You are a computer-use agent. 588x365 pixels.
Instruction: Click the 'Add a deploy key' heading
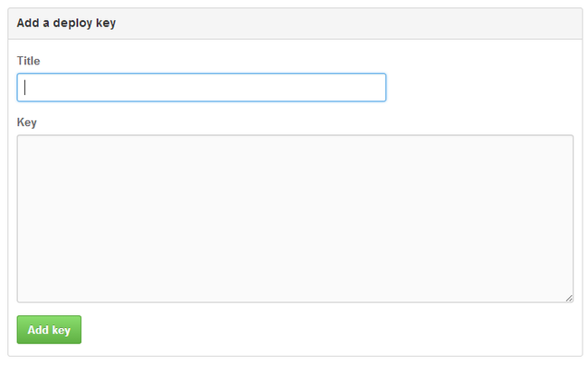click(66, 23)
